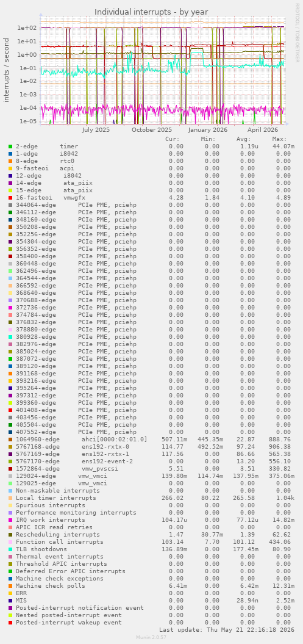Click the Last update timestamp text
This screenshot has width=303, height=644.
click(227, 629)
